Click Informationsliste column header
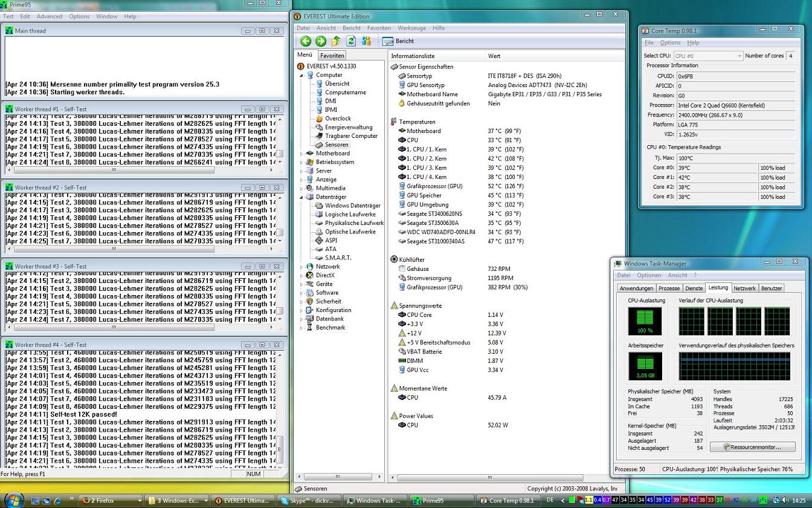Viewport: 812px width, 508px height. tap(436, 56)
